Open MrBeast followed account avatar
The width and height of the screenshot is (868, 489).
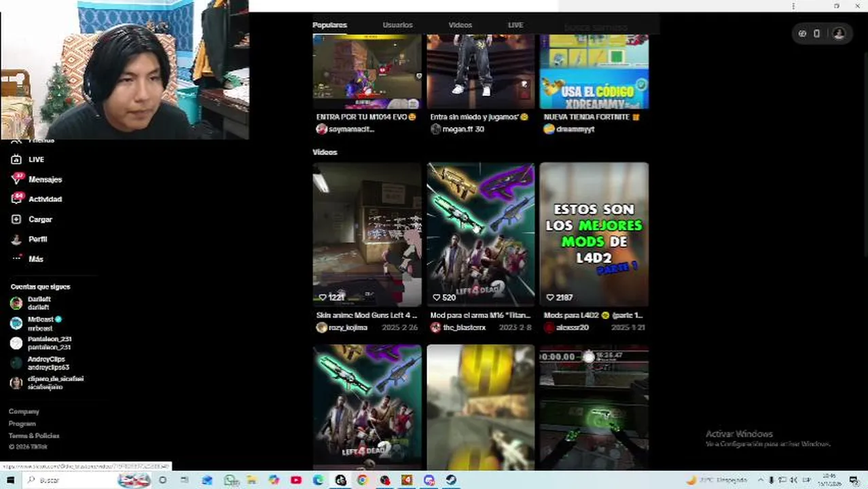(16, 323)
